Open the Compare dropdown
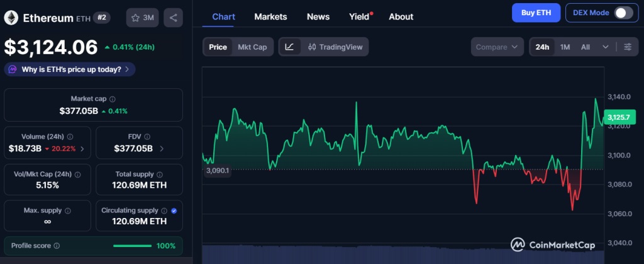Viewport: 644px width, 264px height. (497, 47)
